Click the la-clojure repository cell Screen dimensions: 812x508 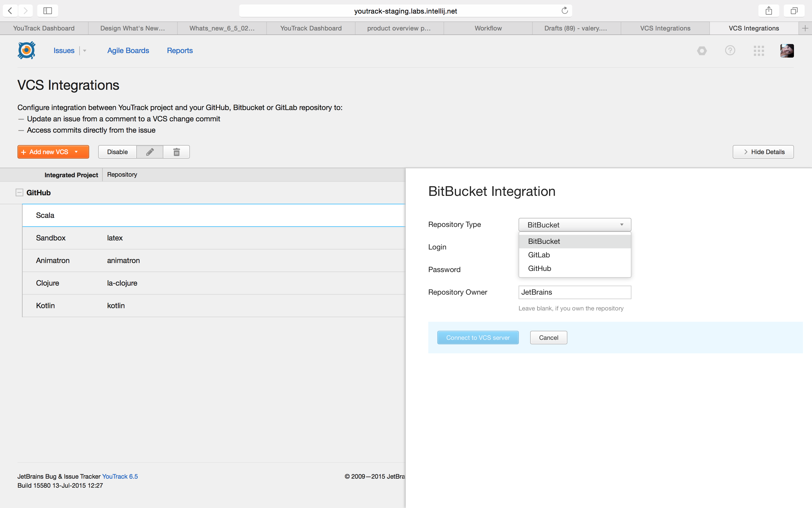coord(122,283)
